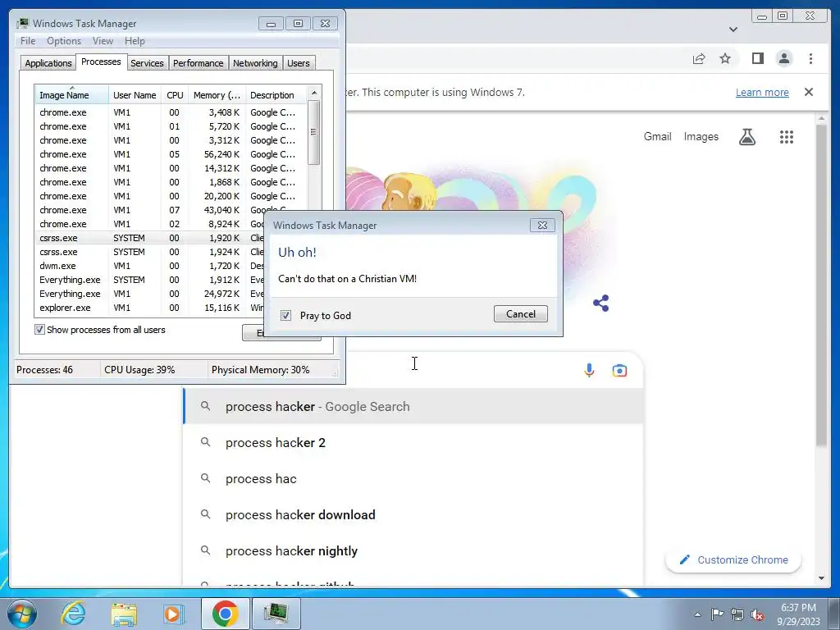Image resolution: width=840 pixels, height=630 pixels.
Task: Start voice search with microphone icon
Action: click(x=589, y=370)
